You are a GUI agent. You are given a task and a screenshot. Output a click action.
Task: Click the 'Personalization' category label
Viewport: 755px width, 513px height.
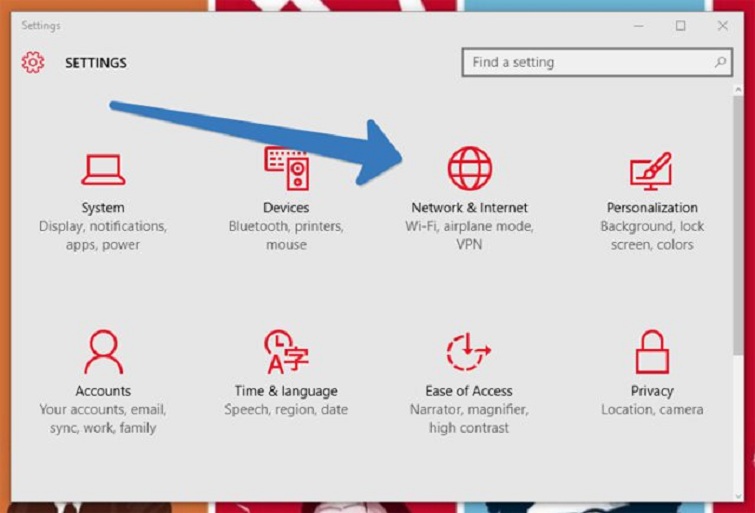(x=652, y=208)
